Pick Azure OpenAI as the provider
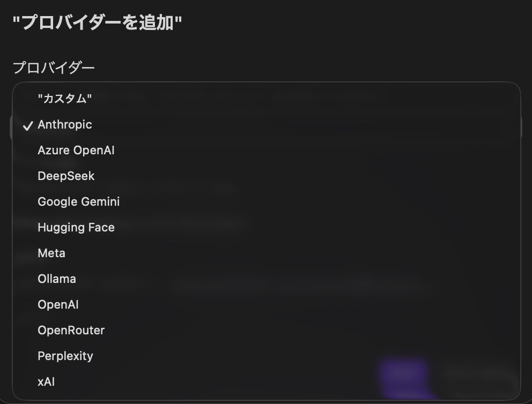 (x=76, y=151)
